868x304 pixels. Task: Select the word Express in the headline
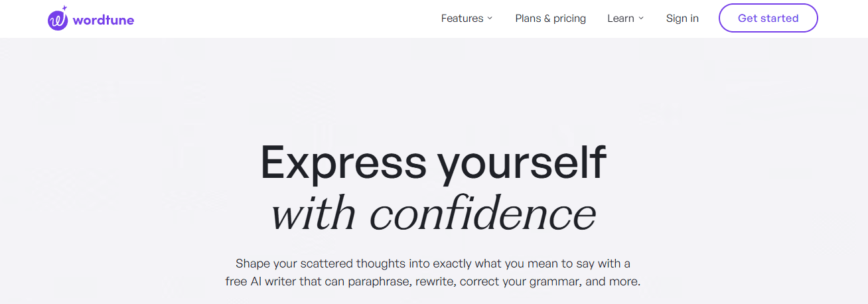pyautogui.click(x=343, y=163)
